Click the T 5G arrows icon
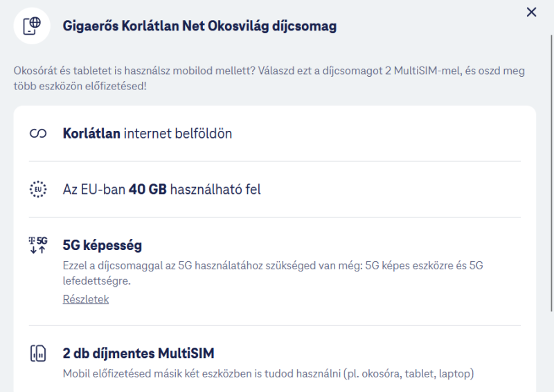Image resolution: width=554 pixels, height=392 pixels. [38, 245]
